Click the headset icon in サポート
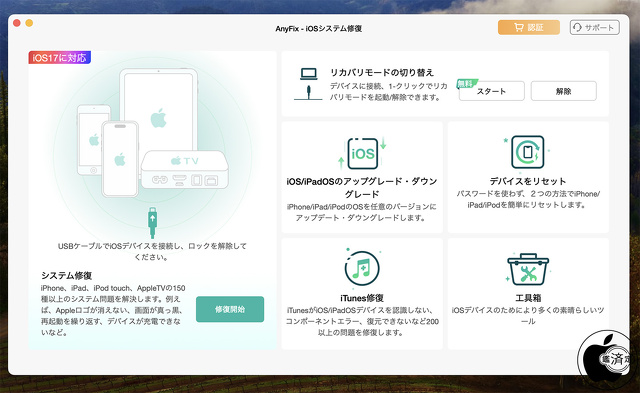640x393 pixels. 577,27
